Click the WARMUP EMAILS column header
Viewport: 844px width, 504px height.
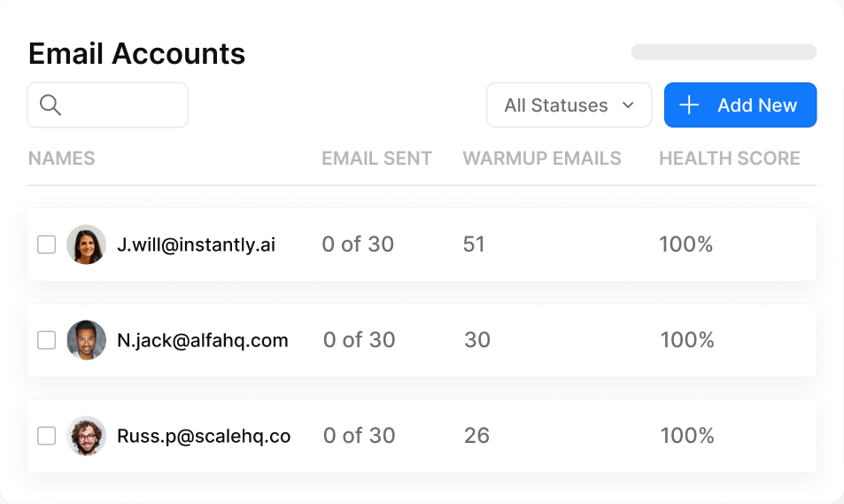(541, 159)
